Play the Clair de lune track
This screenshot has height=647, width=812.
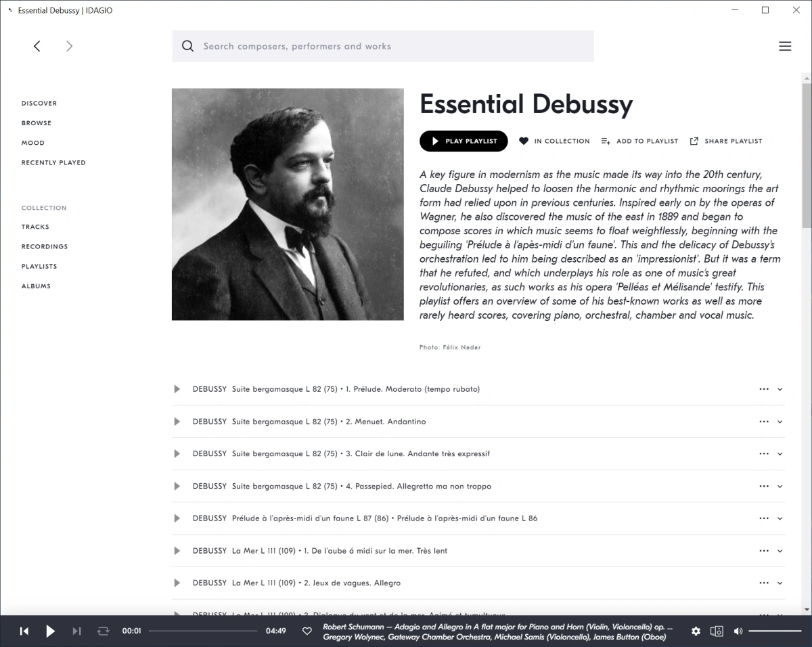(177, 453)
